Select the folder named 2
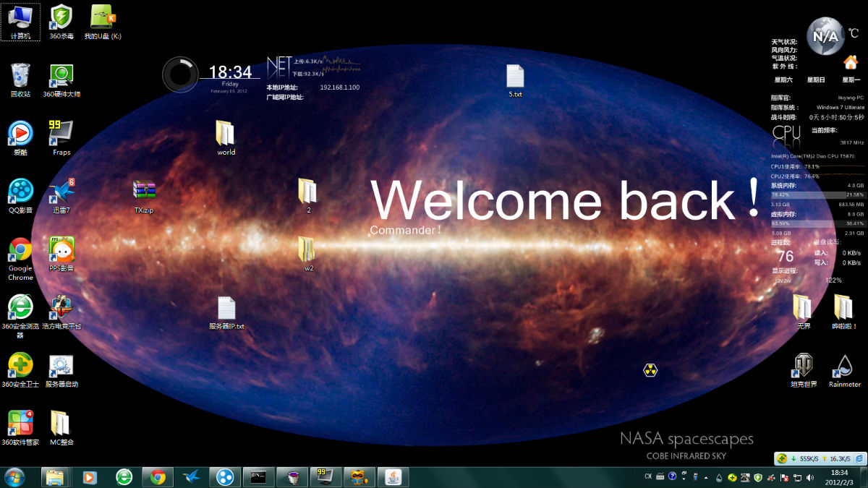Viewport: 868px width, 488px height. (308, 196)
